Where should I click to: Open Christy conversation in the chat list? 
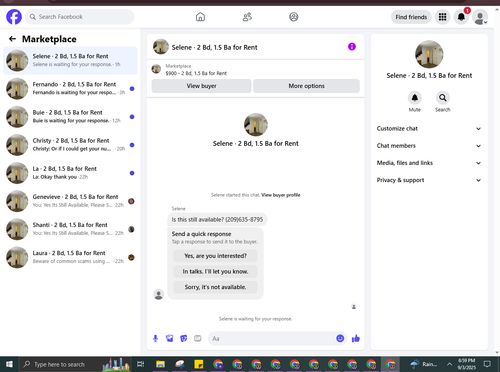[x=70, y=145]
